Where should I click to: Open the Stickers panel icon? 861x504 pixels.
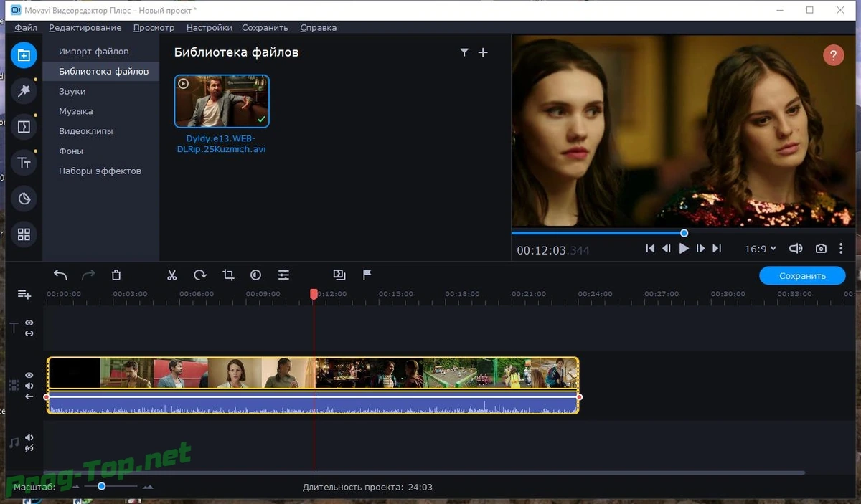[x=24, y=199]
